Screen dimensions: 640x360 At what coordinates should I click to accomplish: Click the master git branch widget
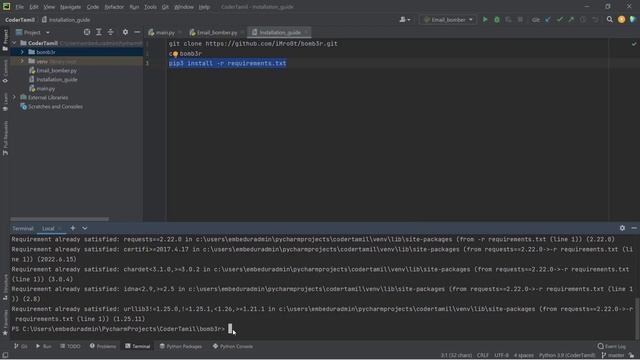pos(613,355)
